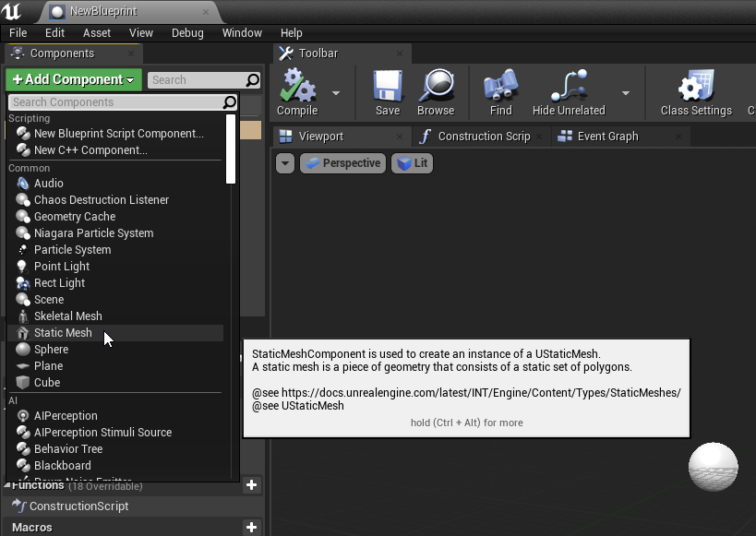Close the NewBlueprint tab
This screenshot has height=536, width=756.
point(206,12)
